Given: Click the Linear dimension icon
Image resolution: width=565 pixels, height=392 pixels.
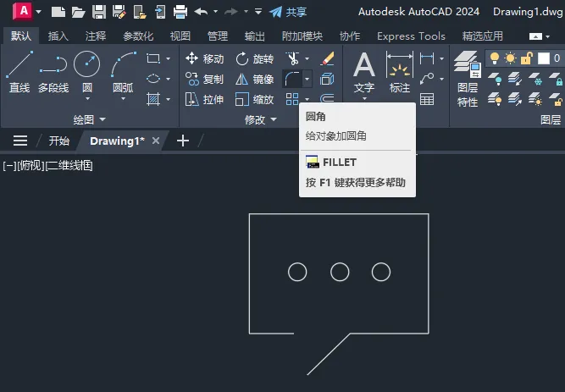Looking at the screenshot, I should click(427, 58).
